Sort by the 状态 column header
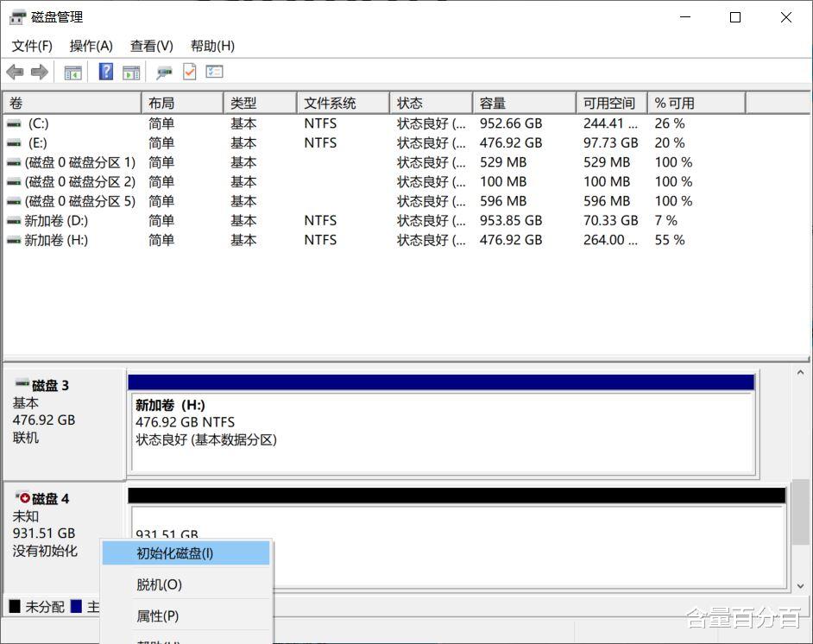The height and width of the screenshot is (644, 813). coord(431,104)
